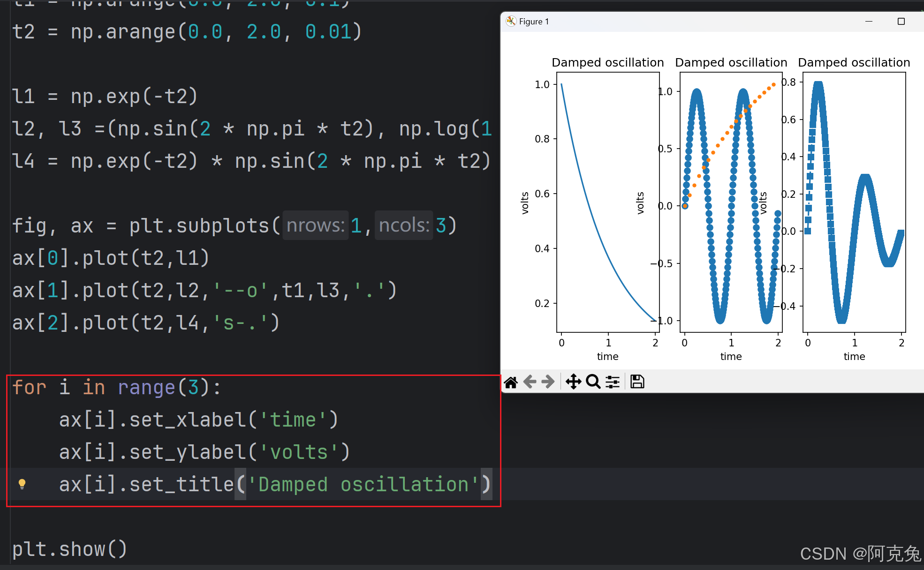The width and height of the screenshot is (924, 570).
Task: Toggle the zoom-to-rectangle magnifier tool
Action: (x=593, y=382)
